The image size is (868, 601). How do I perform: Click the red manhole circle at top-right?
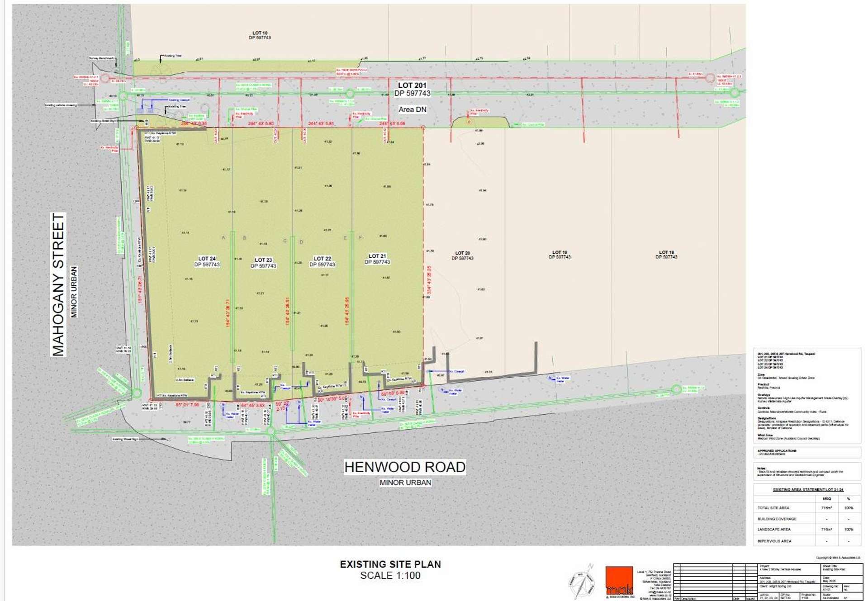tap(710, 78)
